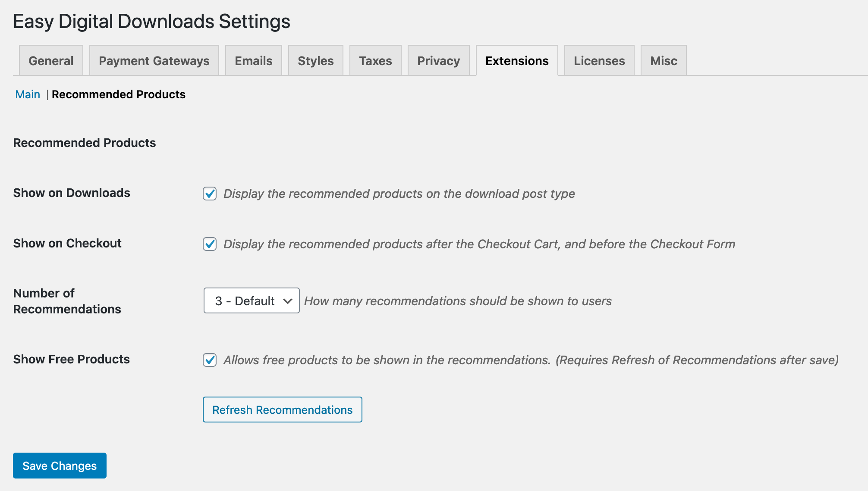
Task: Open the Number of Recommendations dropdown
Action: [252, 300]
